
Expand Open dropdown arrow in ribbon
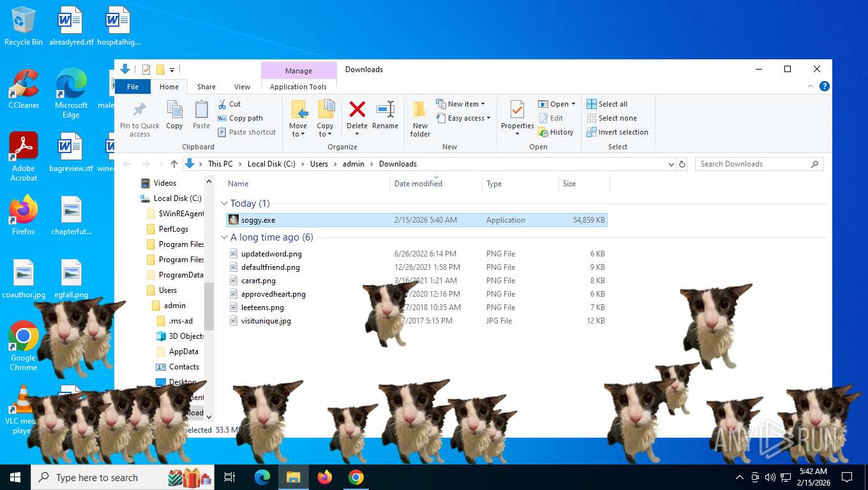click(573, 104)
